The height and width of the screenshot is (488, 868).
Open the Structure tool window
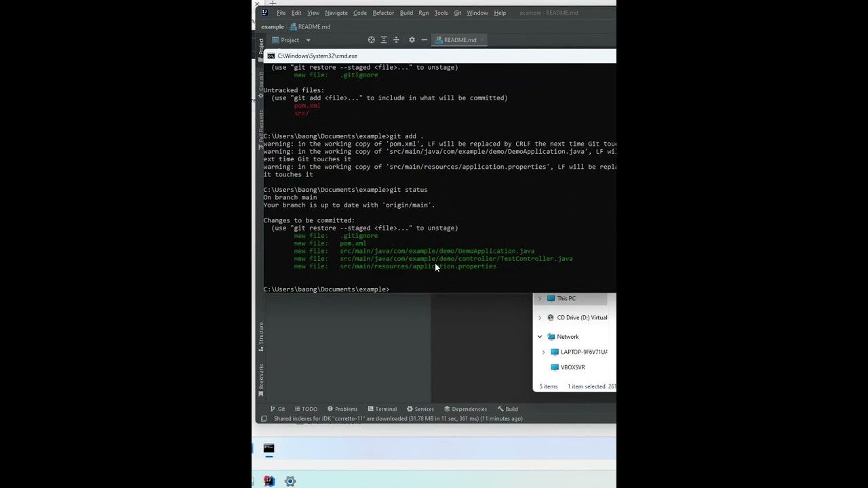coord(260,336)
